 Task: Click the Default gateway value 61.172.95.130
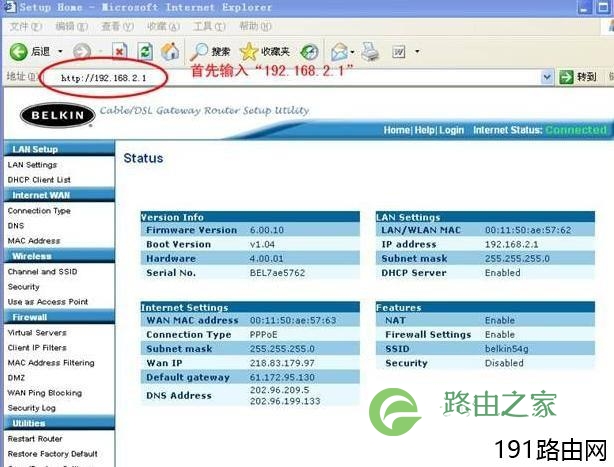coord(282,377)
